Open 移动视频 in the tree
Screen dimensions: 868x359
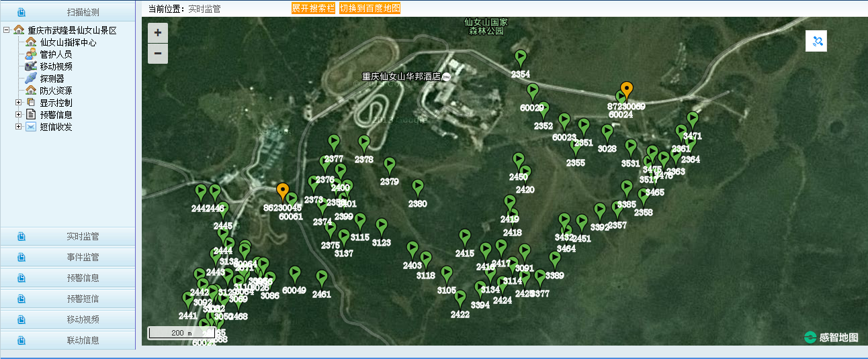click(x=56, y=66)
